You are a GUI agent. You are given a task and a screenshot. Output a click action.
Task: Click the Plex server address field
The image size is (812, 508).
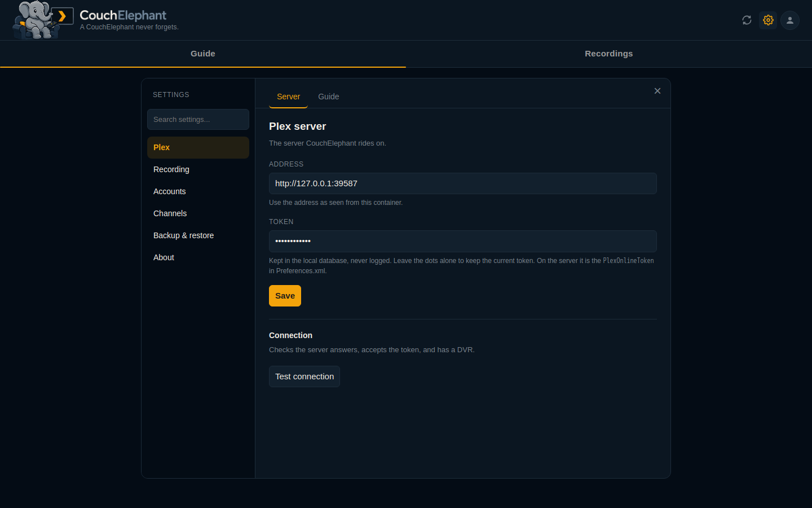coord(463,183)
